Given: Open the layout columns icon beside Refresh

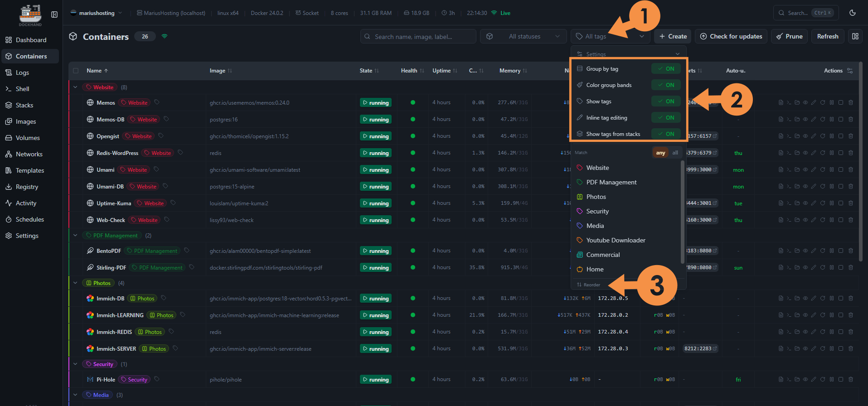Looking at the screenshot, I should pyautogui.click(x=855, y=36).
